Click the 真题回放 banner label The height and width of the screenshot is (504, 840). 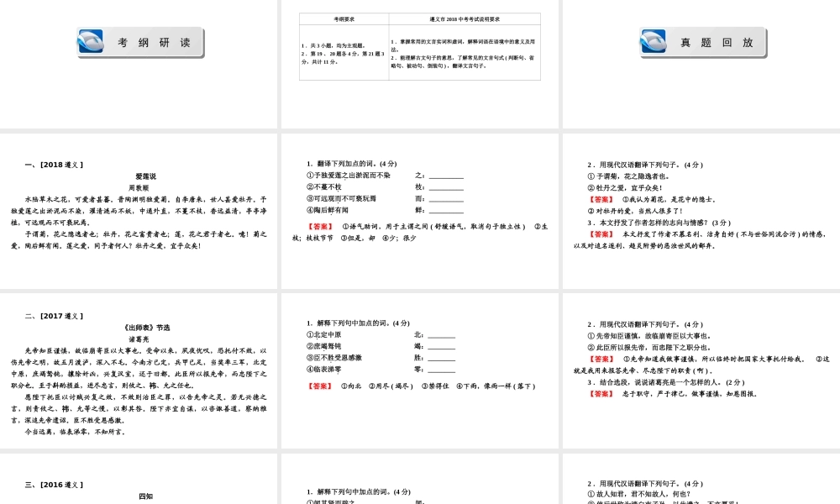[x=717, y=43]
